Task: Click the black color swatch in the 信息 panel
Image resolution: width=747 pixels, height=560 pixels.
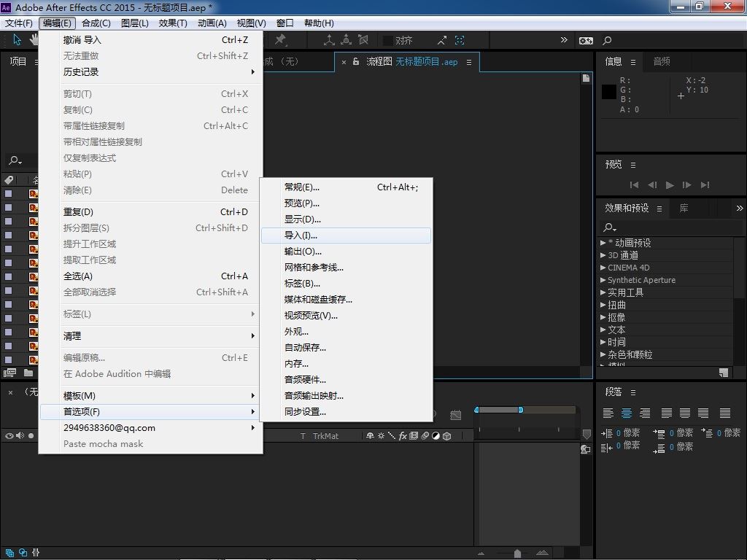Action: pos(609,92)
